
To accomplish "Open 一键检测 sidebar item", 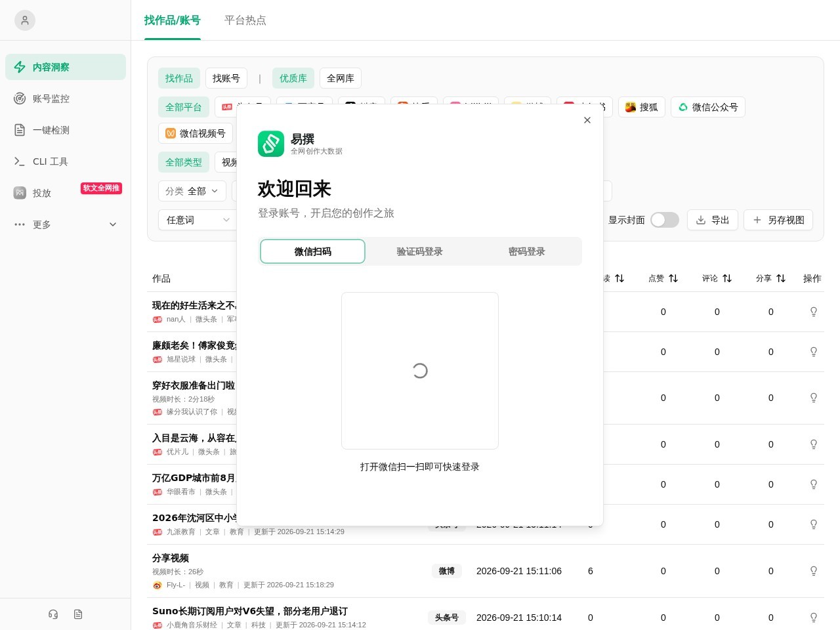I will click(66, 130).
